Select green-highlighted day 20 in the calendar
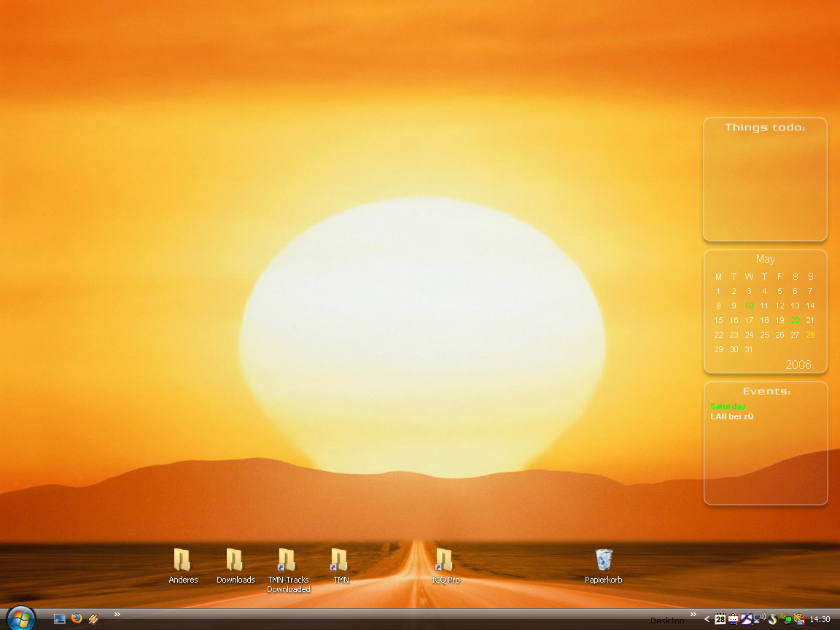 coord(795,320)
